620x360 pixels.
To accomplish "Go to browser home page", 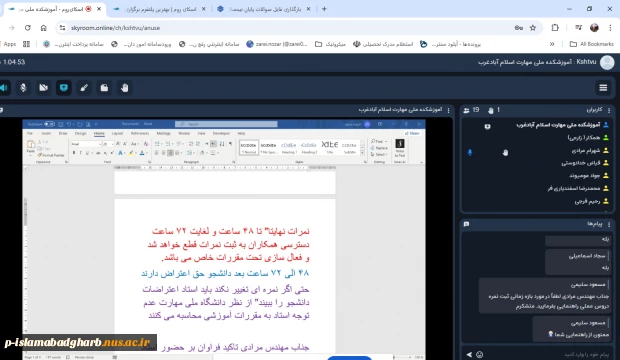I will tap(43, 28).
